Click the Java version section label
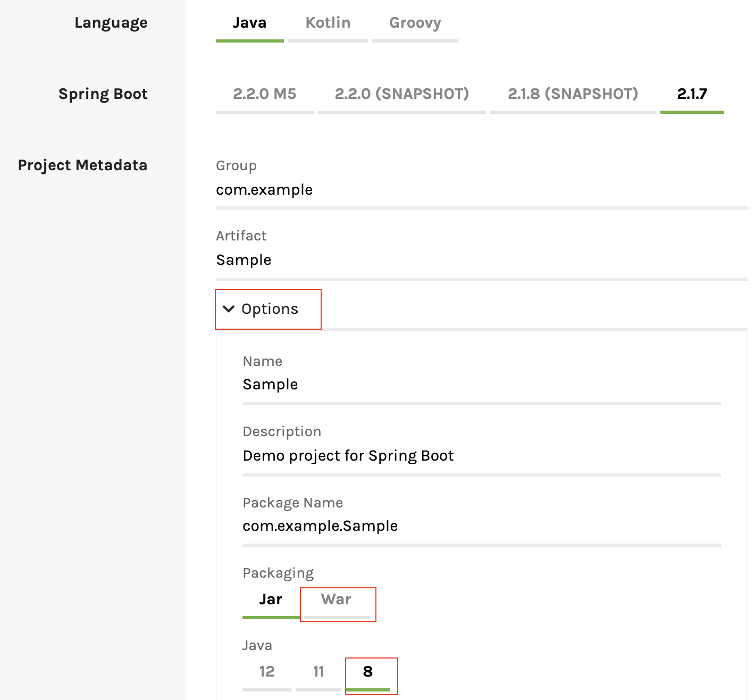Screen dimensions: 755x700 click(257, 646)
